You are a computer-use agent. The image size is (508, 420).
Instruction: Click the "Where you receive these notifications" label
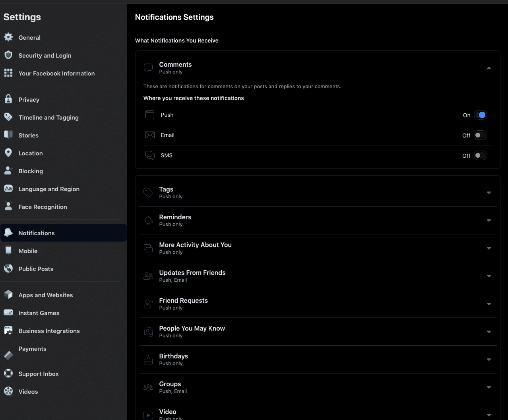[194, 98]
